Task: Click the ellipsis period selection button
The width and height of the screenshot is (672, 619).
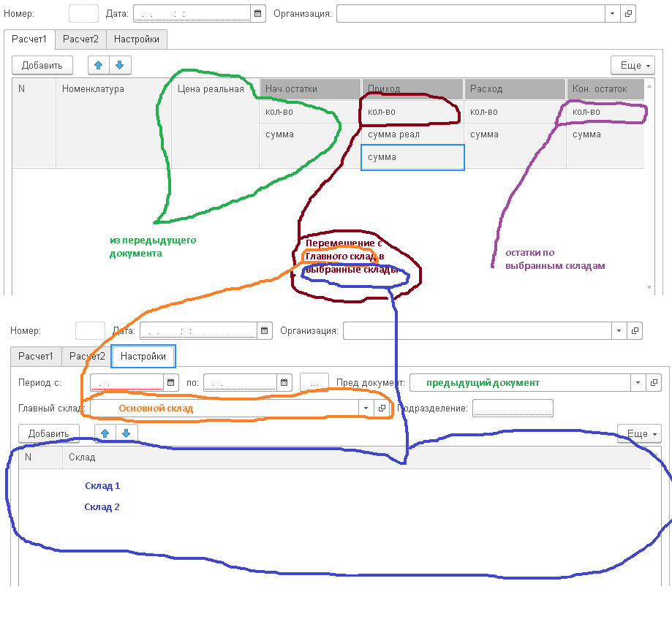Action: point(314,382)
